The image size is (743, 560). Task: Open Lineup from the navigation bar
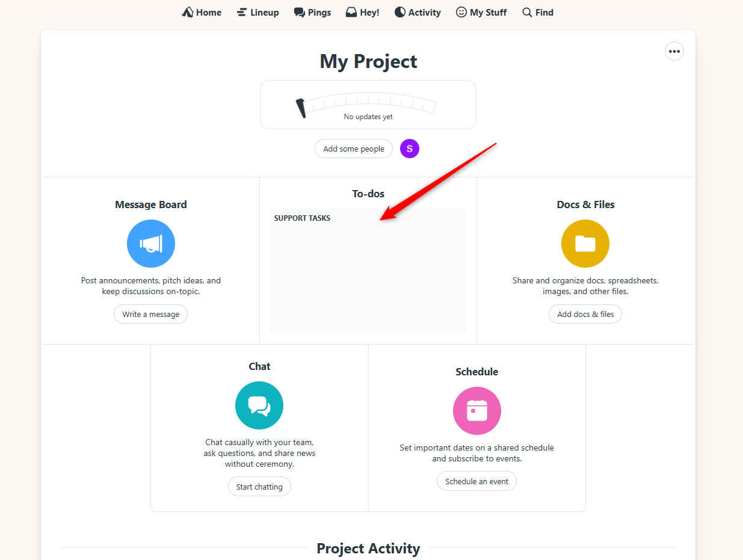pyautogui.click(x=257, y=12)
